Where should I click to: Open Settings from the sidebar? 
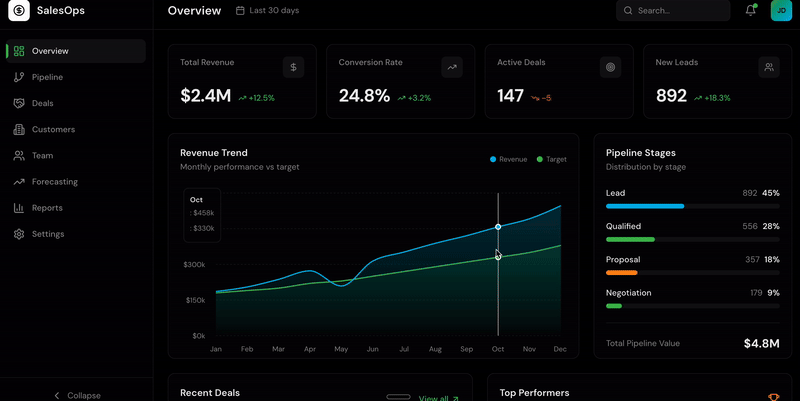(x=47, y=234)
